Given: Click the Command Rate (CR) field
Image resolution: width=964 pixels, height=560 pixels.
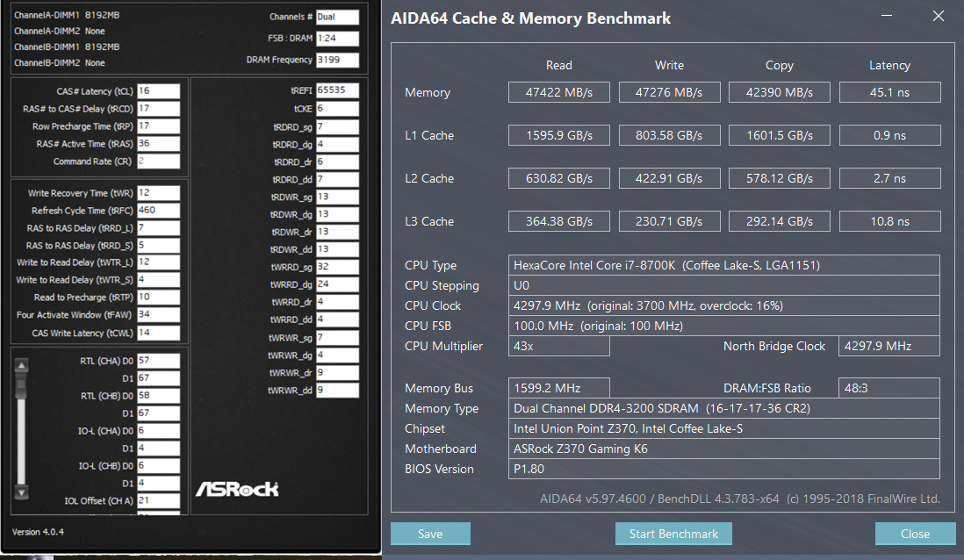Looking at the screenshot, I should click(159, 161).
